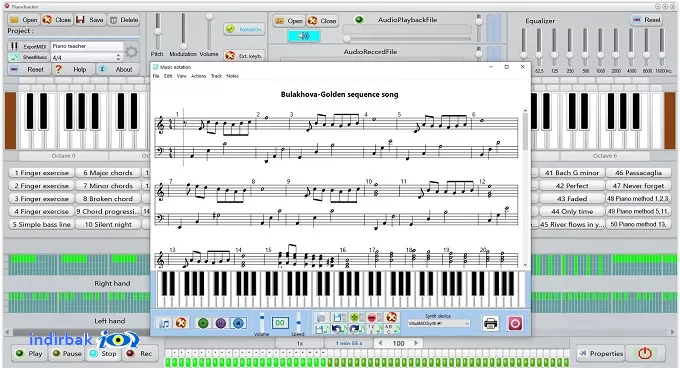
Task: Increase the tempo value 100 with right arrow
Action: click(x=416, y=343)
